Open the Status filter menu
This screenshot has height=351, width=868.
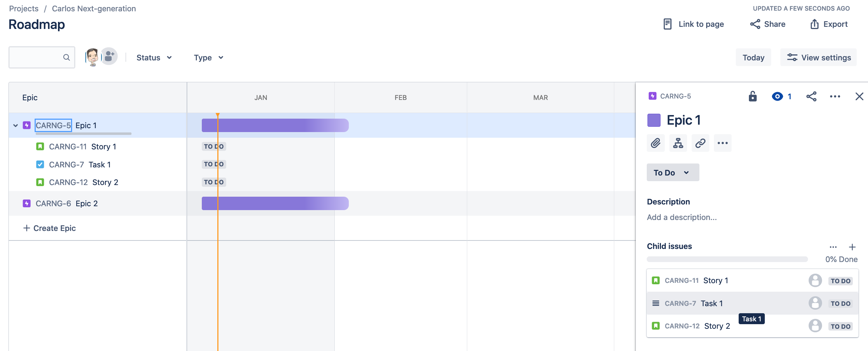click(153, 57)
